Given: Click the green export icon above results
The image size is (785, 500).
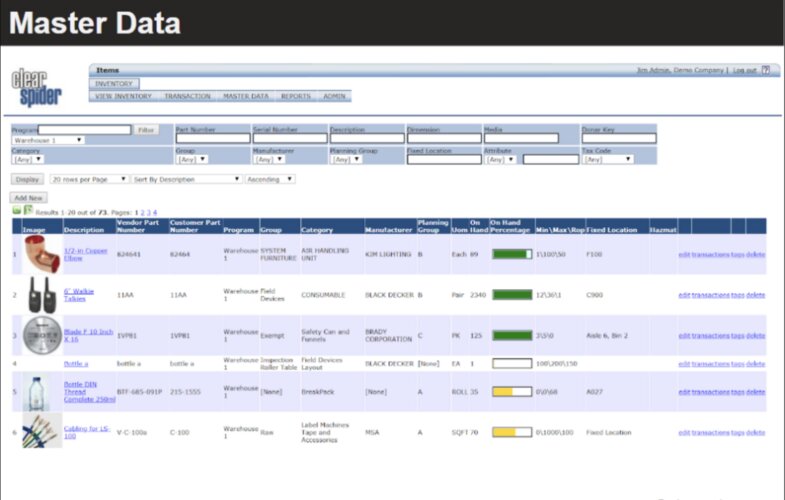Looking at the screenshot, I should (17, 212).
